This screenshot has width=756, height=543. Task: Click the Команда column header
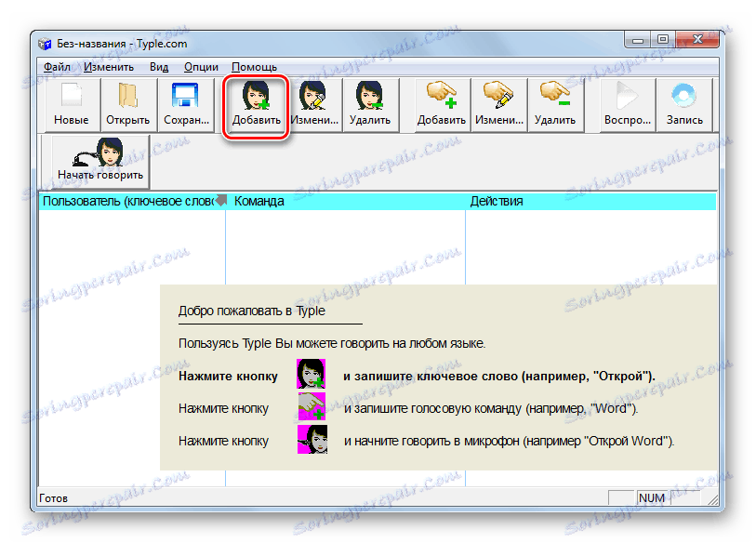[345, 201]
